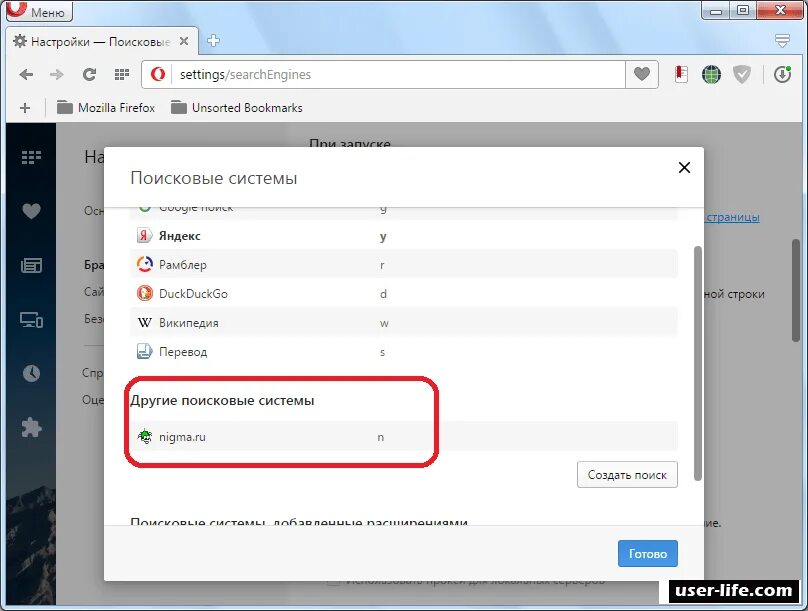Open synced tabs devices icon in sidebar
Viewport: 808px width, 611px height.
pyautogui.click(x=31, y=320)
